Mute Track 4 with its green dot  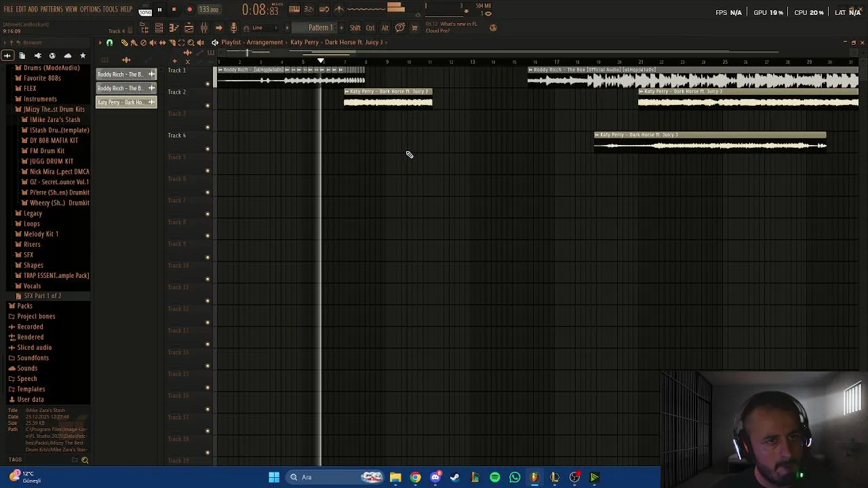[208, 148]
